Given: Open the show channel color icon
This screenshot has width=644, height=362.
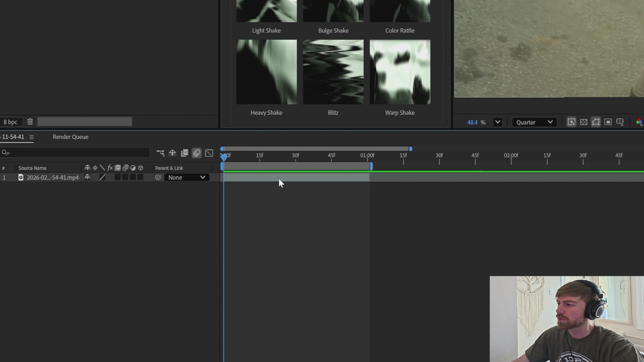Looking at the screenshot, I should (x=639, y=122).
